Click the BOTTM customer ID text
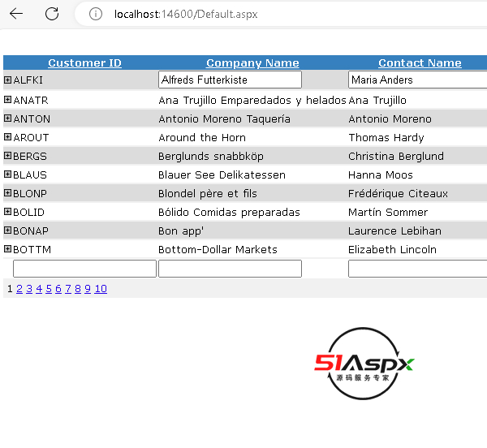Screen dimensions: 487x448 click(x=32, y=249)
